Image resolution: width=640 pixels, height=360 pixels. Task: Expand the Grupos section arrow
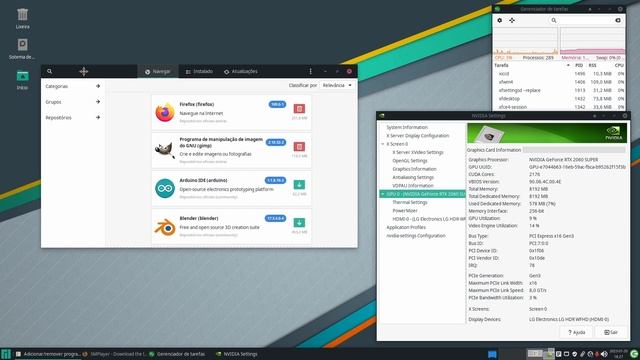(98, 102)
